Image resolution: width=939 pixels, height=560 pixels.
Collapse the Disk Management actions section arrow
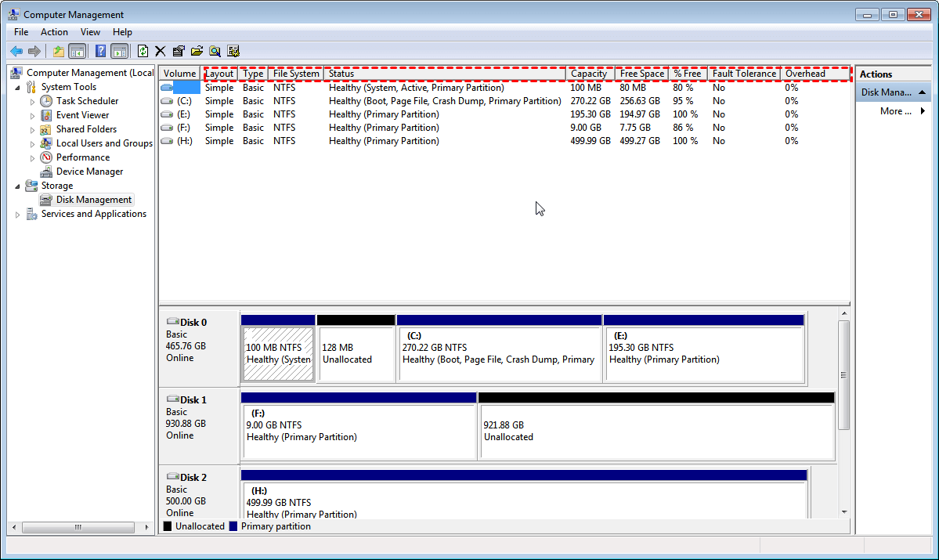923,92
